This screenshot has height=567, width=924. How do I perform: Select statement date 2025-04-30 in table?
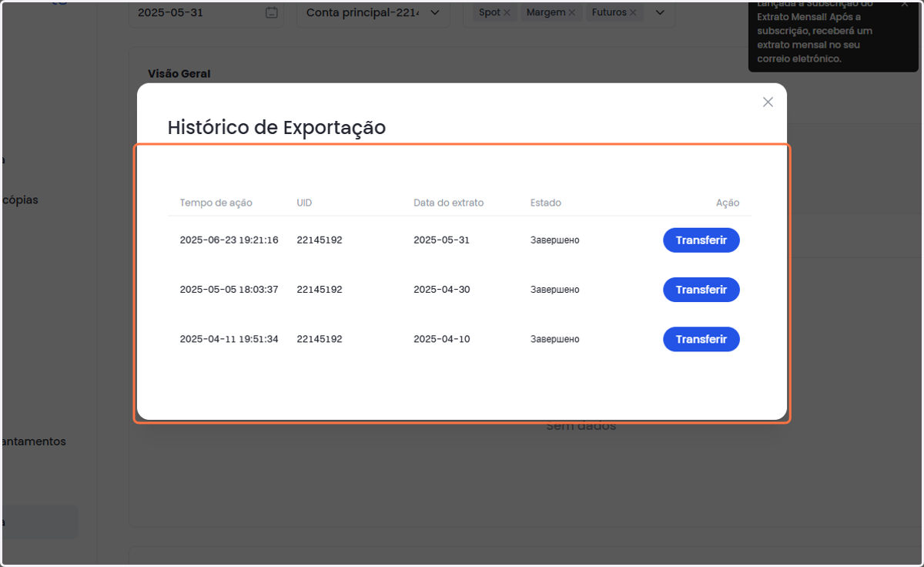[442, 290]
